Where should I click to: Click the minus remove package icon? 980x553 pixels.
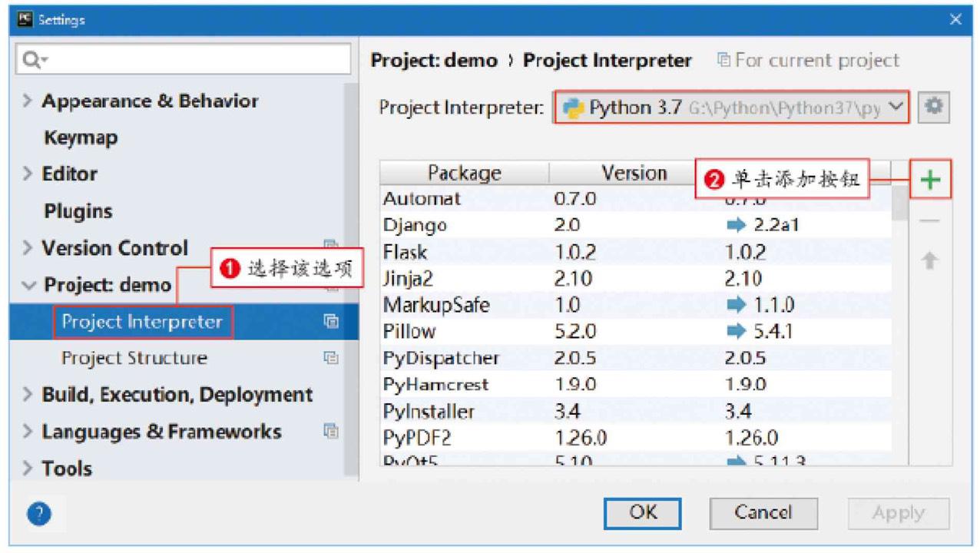point(929,221)
